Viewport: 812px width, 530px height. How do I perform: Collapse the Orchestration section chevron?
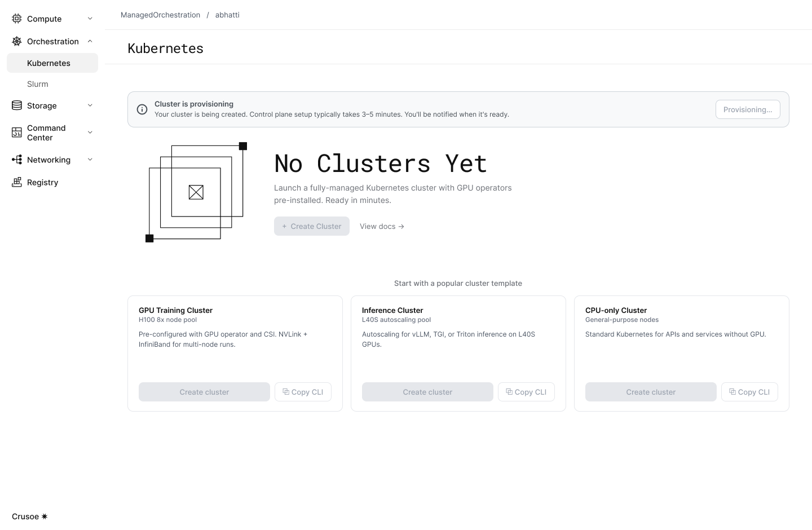pos(90,41)
